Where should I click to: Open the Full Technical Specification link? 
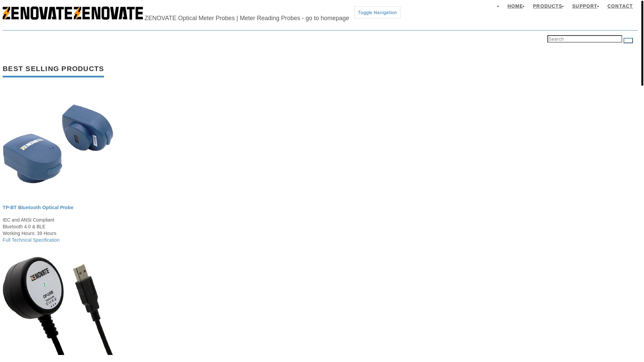pos(31,240)
